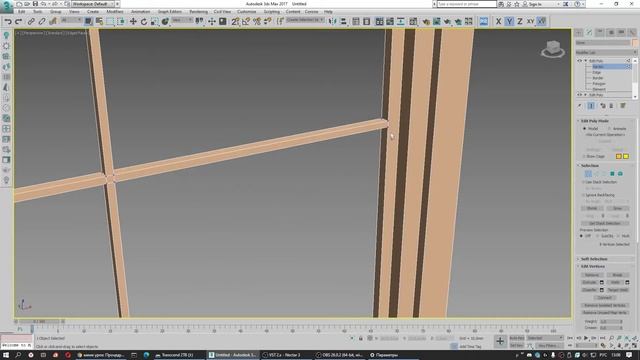Activate the Select and Rotate tool
This screenshot has width=640, height=360.
tap(144, 21)
